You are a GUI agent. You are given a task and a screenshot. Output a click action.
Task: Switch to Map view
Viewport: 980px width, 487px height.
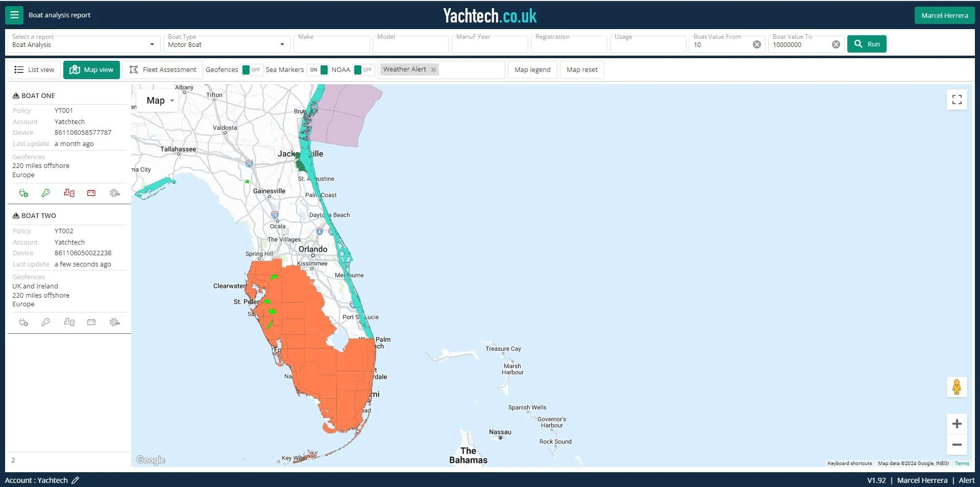pos(91,70)
